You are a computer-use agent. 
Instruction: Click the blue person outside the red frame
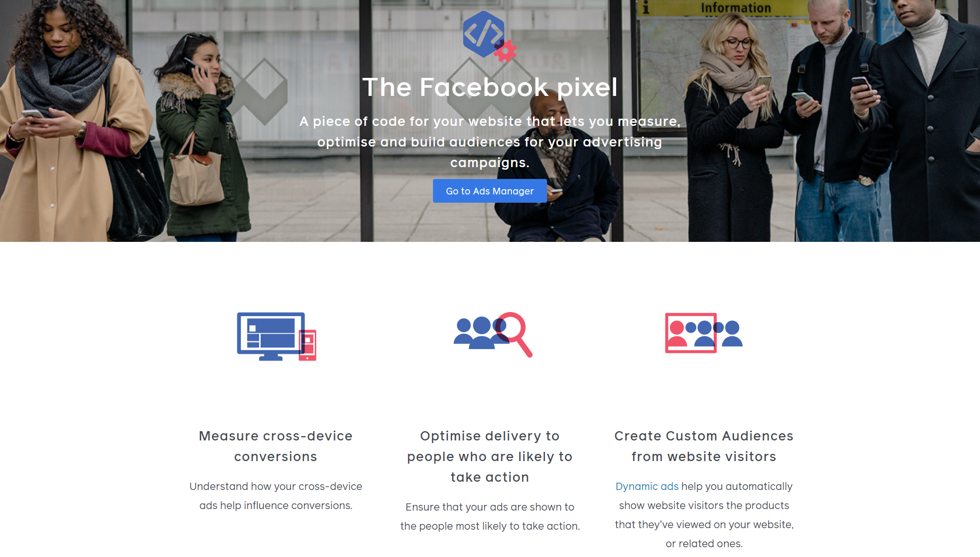pos(732,334)
